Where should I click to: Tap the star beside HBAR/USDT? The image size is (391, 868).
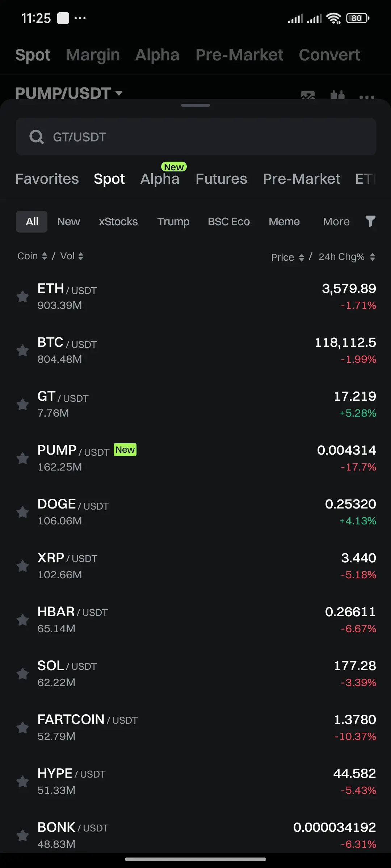(22, 620)
